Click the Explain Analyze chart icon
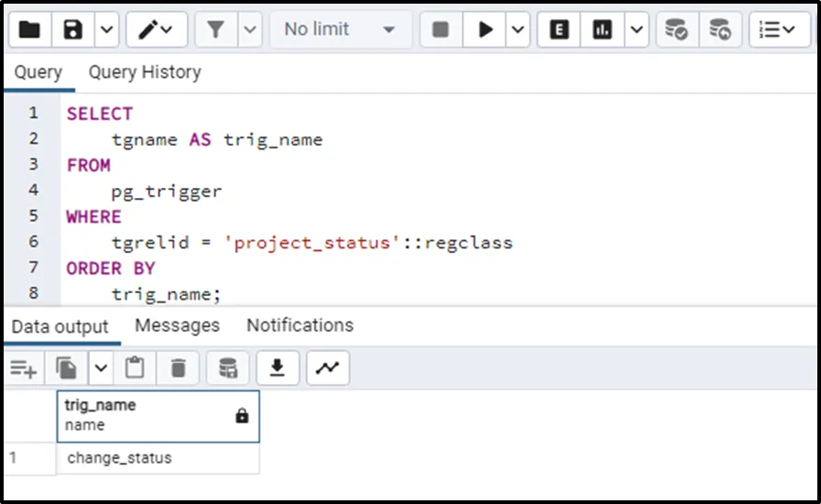The width and height of the screenshot is (821, 504). (x=602, y=30)
